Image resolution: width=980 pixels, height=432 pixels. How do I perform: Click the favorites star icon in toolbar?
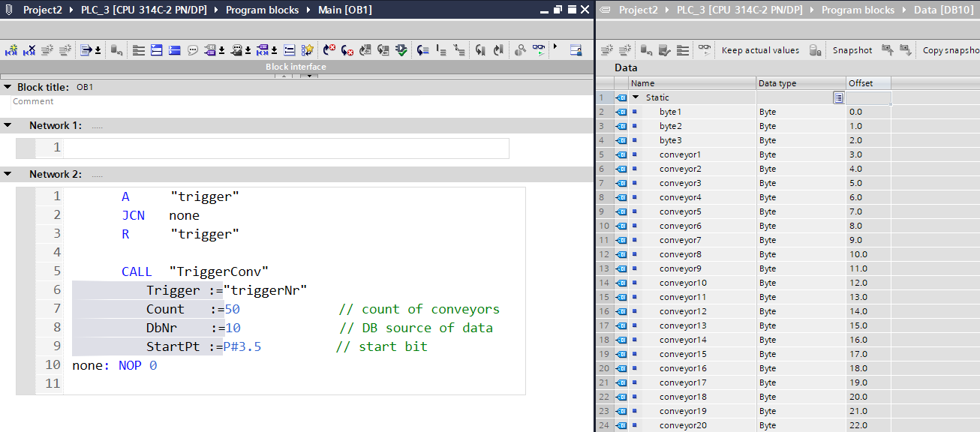coord(308,50)
